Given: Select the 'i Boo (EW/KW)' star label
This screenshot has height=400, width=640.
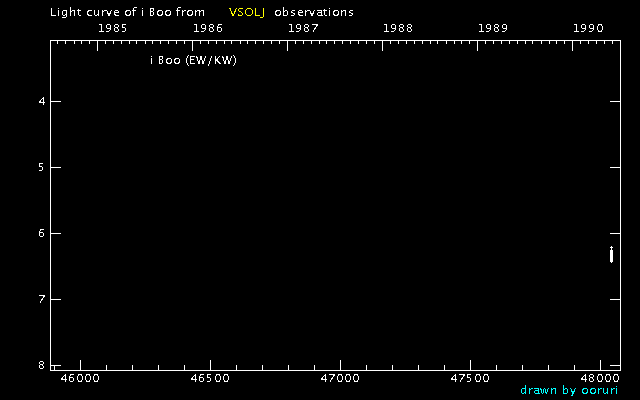Looking at the screenshot, I should pyautogui.click(x=193, y=60).
